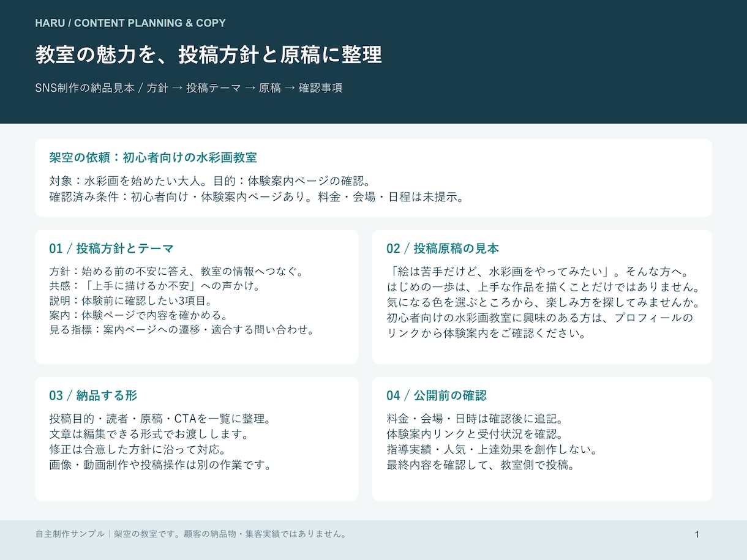Click the line '画像・動画制作や投稿操作は別の作業です。'
747x560 pixels.
click(x=160, y=465)
